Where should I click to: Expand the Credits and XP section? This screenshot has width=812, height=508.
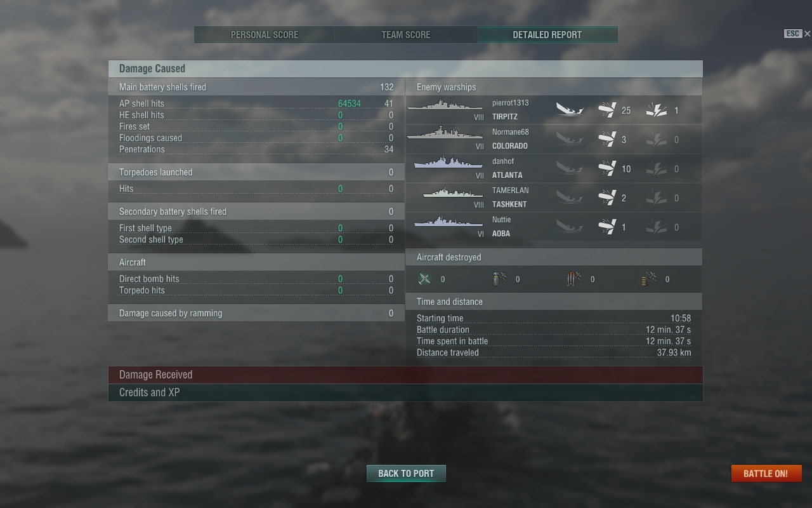tap(405, 392)
